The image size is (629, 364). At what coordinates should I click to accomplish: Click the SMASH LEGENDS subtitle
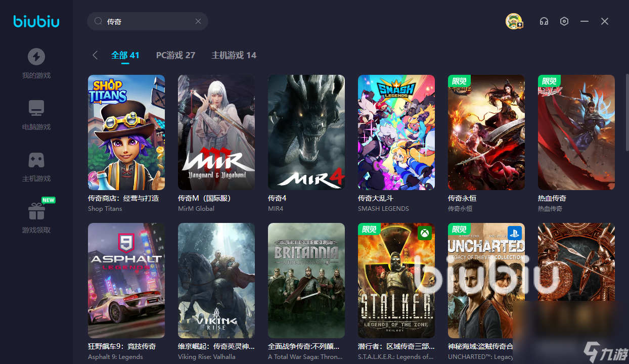click(383, 208)
